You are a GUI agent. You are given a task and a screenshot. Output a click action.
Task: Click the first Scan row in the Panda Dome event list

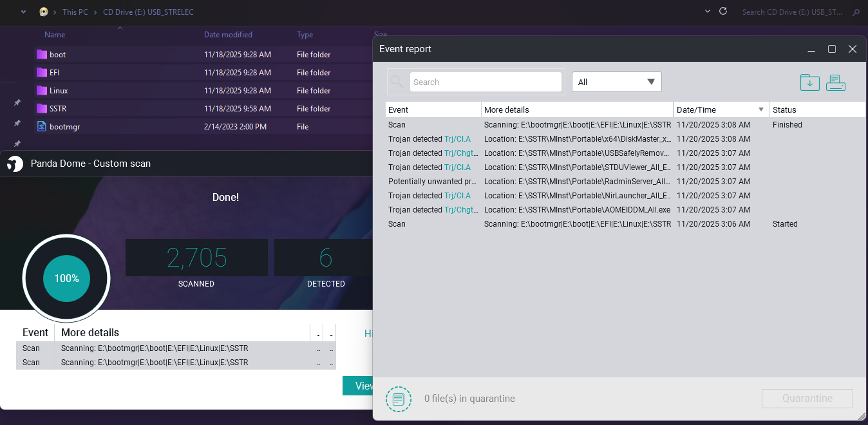tap(176, 348)
